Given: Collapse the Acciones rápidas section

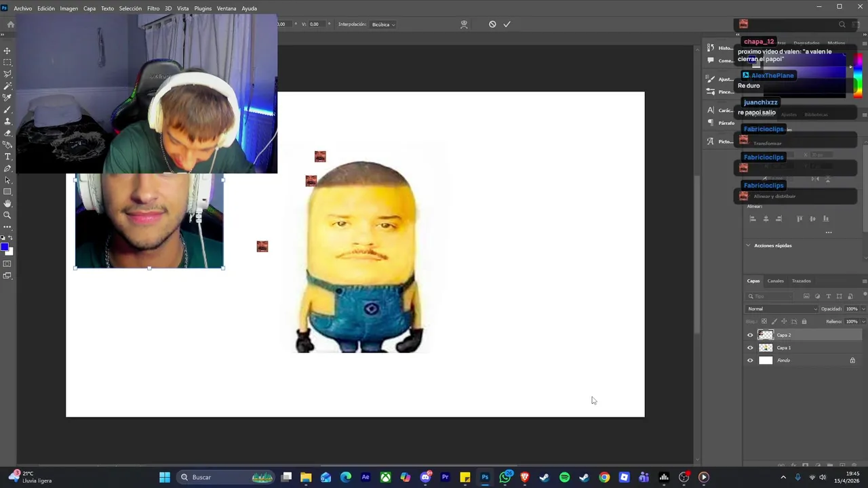Looking at the screenshot, I should tap(749, 245).
